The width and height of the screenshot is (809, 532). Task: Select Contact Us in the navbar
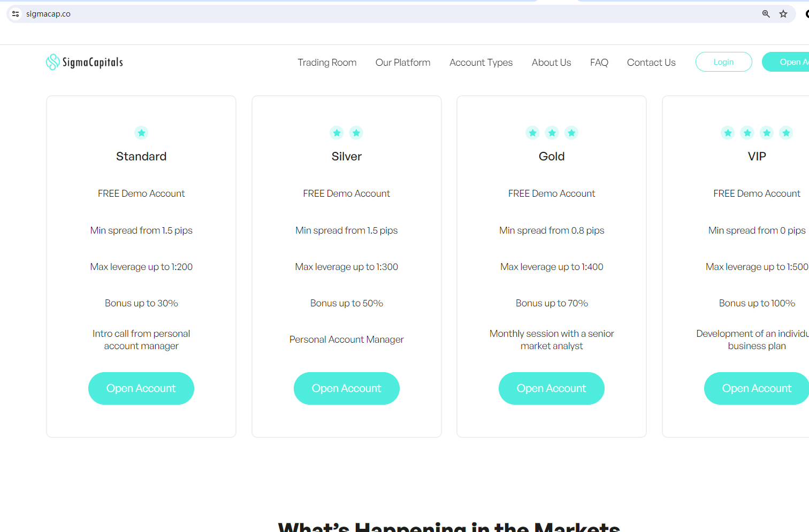point(651,63)
